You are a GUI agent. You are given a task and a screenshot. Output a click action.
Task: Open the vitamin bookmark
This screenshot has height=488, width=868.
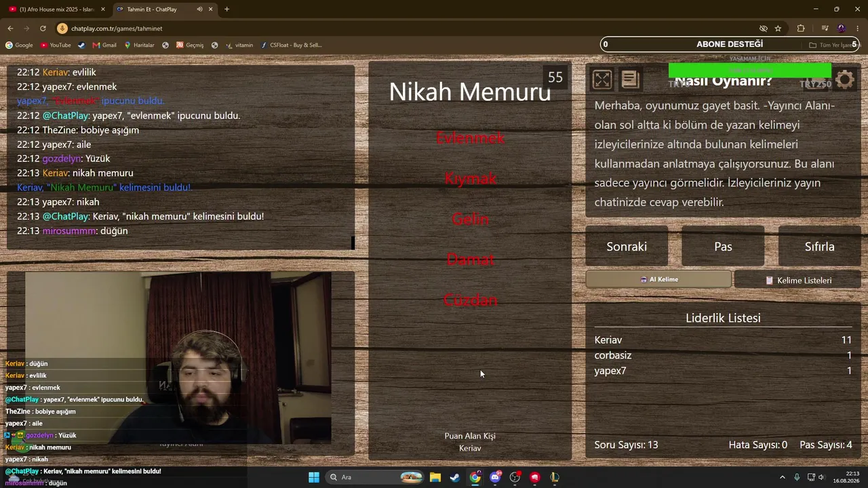click(x=239, y=45)
